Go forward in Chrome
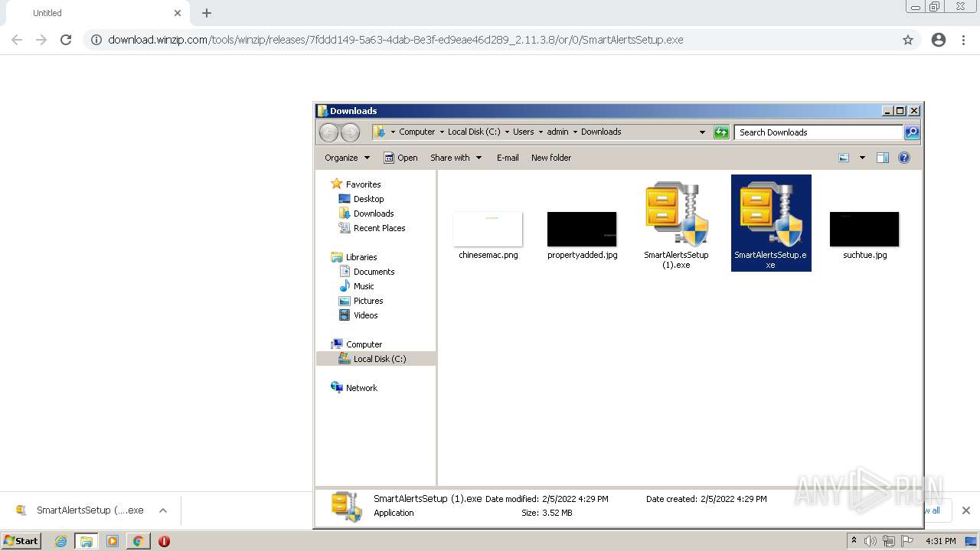This screenshot has height=551, width=980. (41, 40)
